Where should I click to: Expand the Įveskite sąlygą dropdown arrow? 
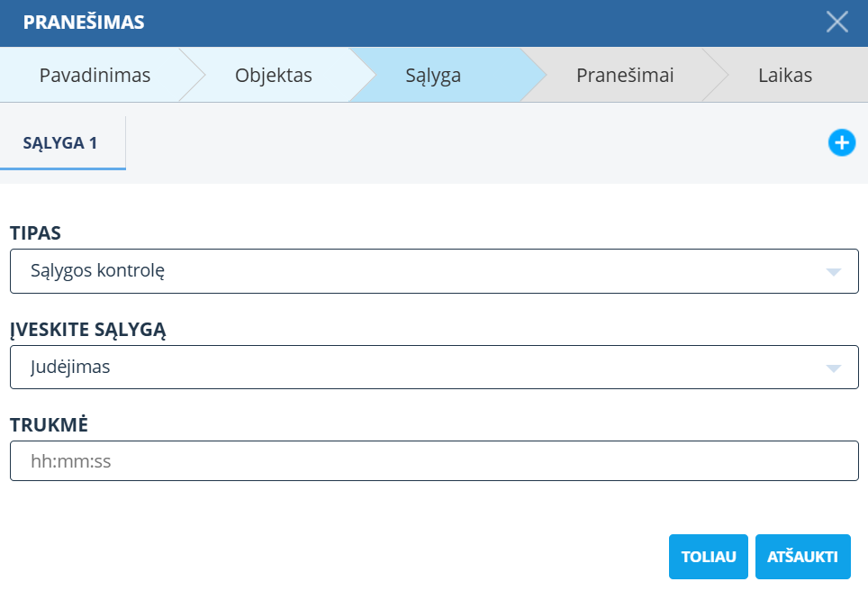(x=833, y=368)
